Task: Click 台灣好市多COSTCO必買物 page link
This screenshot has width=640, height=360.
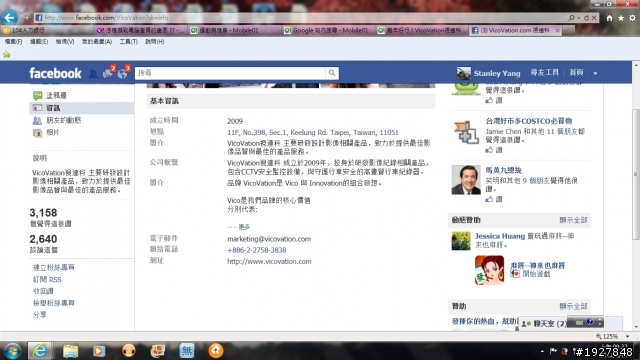Action: [x=529, y=121]
